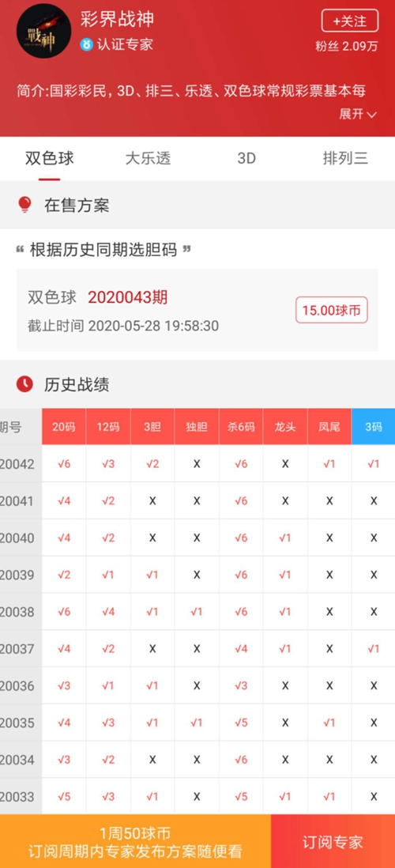This screenshot has height=868, width=395.
Task: Click the lightbulb icon beside 在售方案
Action: click(x=24, y=205)
